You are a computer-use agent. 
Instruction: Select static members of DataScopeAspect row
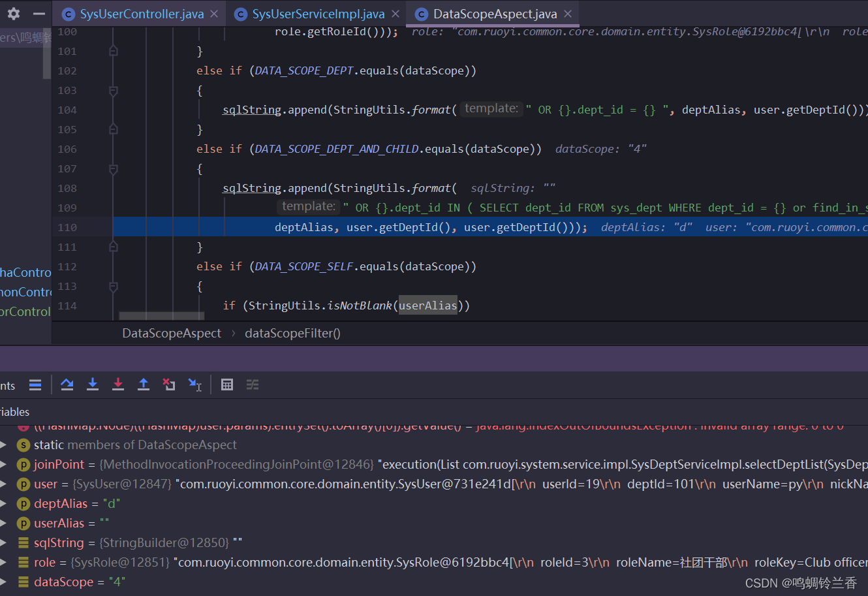point(434,445)
